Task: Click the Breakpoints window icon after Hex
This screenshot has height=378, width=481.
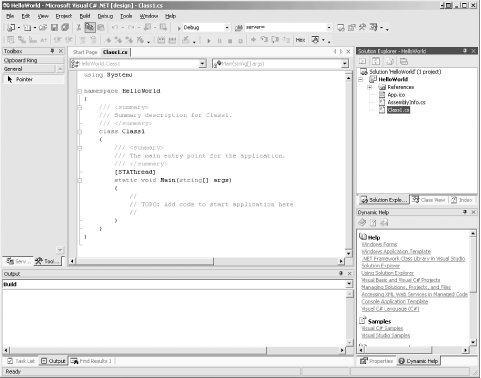Action: [315, 40]
